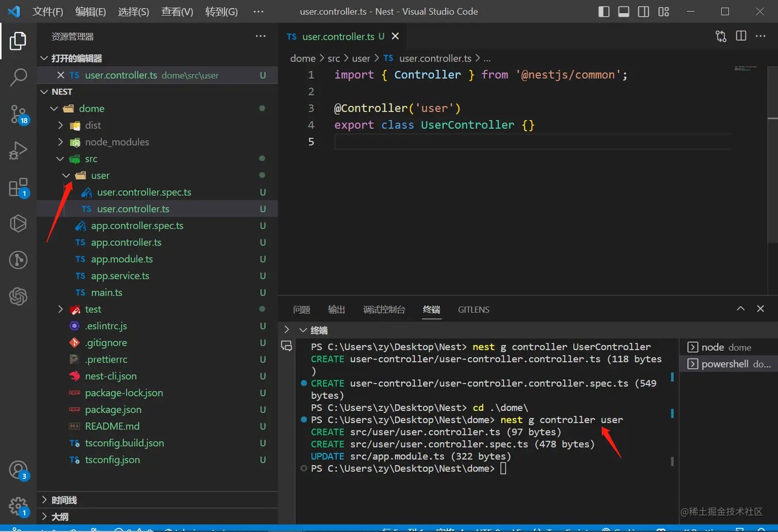This screenshot has height=532, width=778.
Task: Open app.module.ts in the explorer
Action: [121, 259]
